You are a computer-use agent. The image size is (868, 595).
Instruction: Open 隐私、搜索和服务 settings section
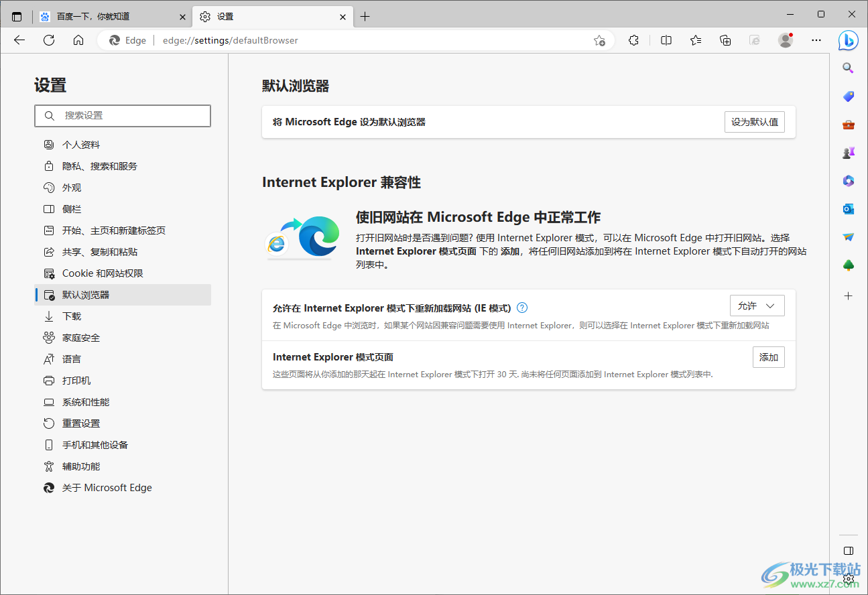click(123, 166)
